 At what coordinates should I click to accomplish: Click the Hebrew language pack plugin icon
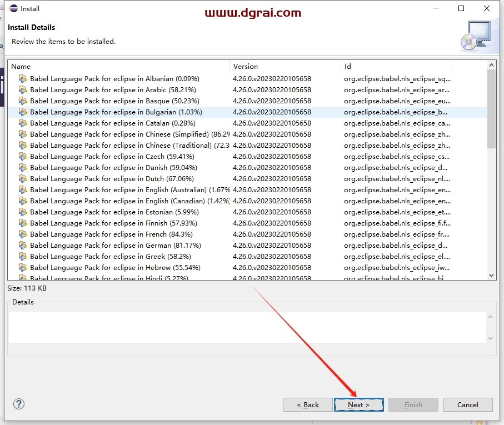pos(22,267)
